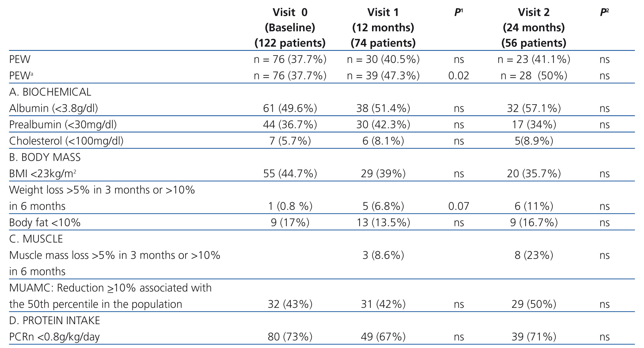Select the Cholesterol (<100mg/dl) row label

point(66,141)
